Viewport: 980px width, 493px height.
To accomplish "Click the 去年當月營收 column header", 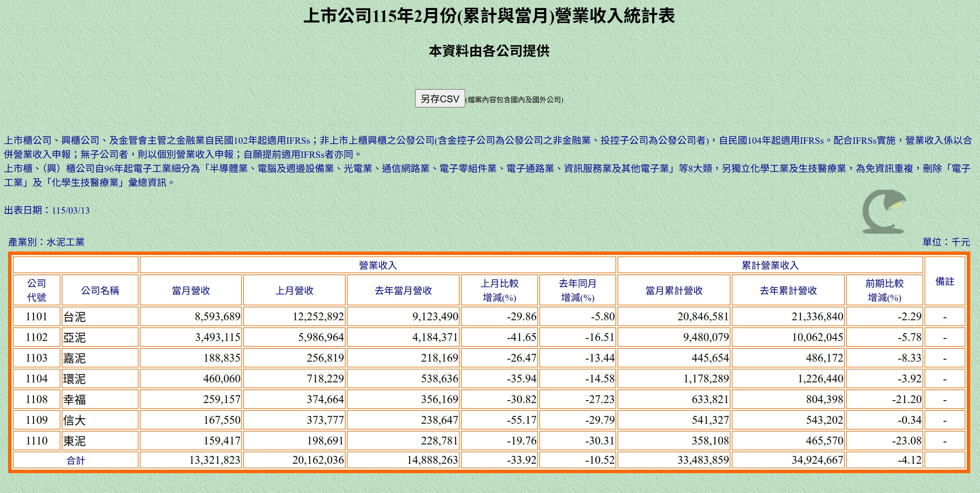I will [x=403, y=290].
